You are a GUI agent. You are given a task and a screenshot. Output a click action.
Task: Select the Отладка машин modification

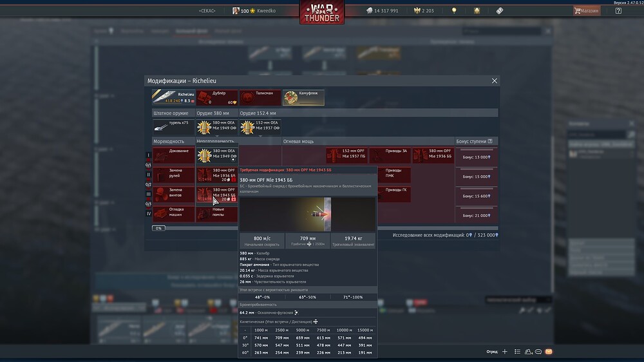[173, 214]
